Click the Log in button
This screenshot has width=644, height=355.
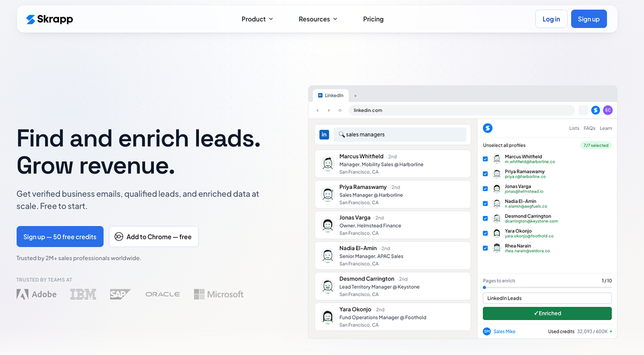[x=551, y=19]
